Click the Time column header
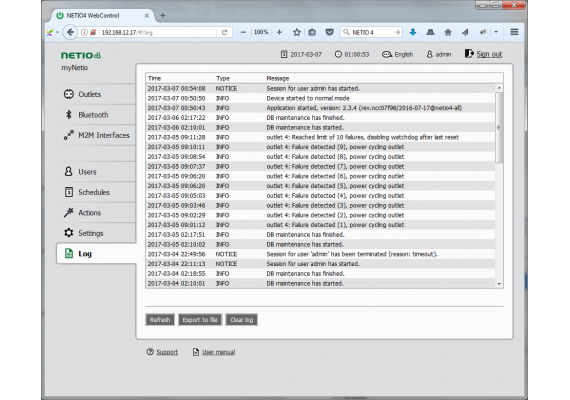The width and height of the screenshot is (570, 400). coord(154,78)
